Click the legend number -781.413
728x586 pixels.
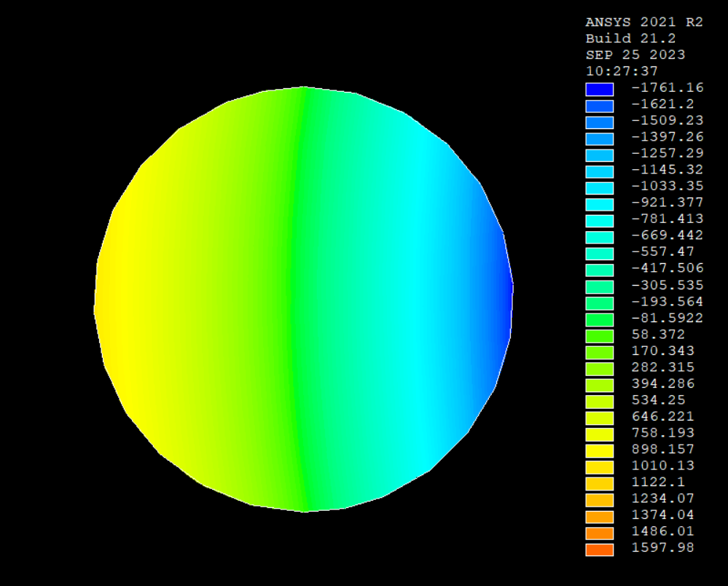[668, 219]
